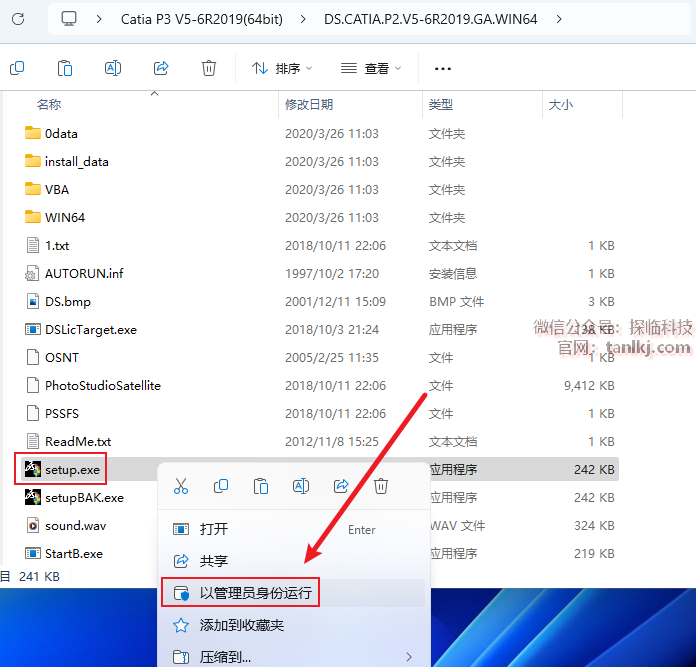Click cut scissors icon in context menu
Viewport: 696px width, 667px height.
pos(181,486)
